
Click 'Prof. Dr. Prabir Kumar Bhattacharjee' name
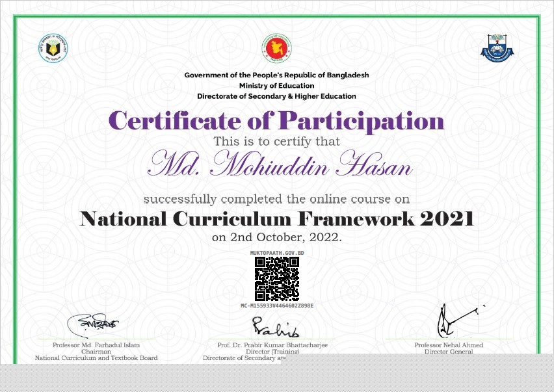272,345
